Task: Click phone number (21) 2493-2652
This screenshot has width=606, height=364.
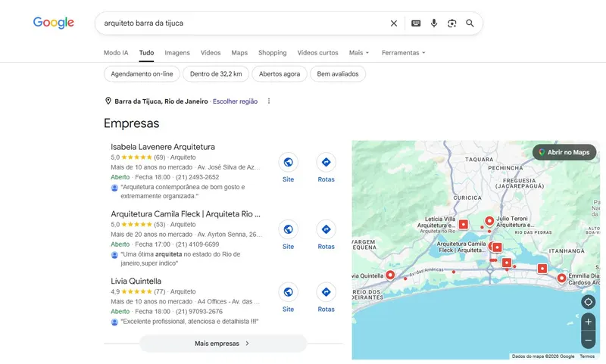Action: (197, 177)
